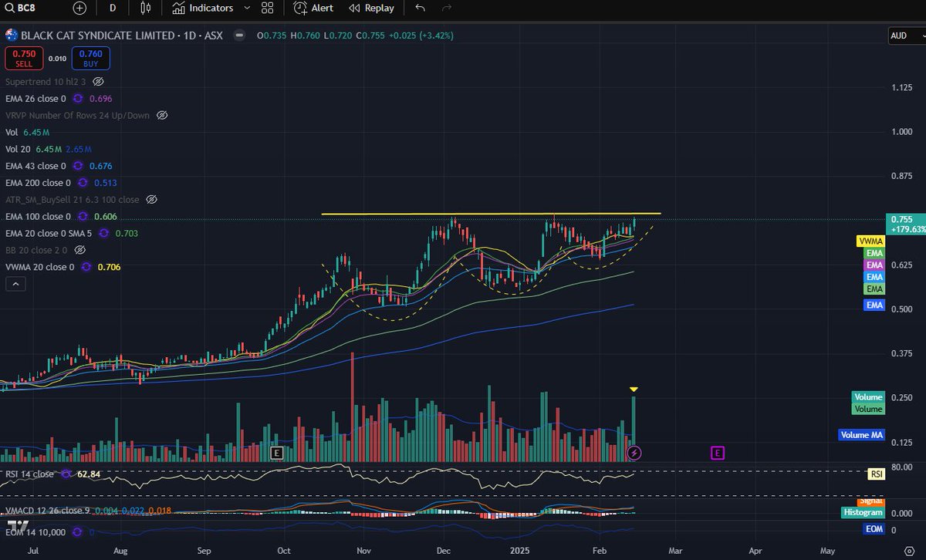Click the blue Volume MA scale label
The height and width of the screenshot is (560, 926).
pyautogui.click(x=860, y=435)
